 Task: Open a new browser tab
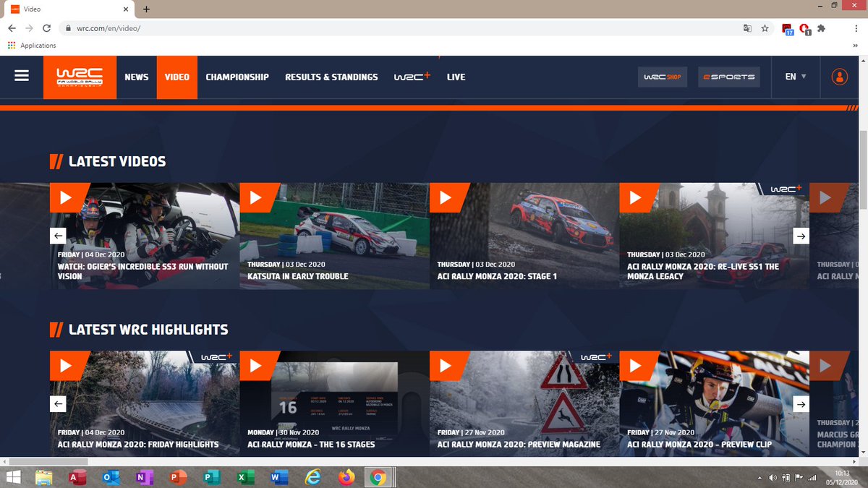[x=147, y=9]
